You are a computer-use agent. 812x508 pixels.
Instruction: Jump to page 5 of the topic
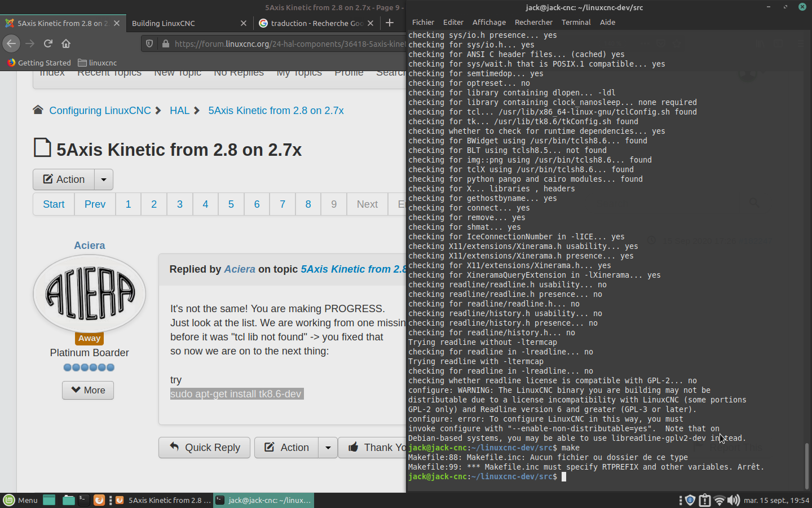coord(231,204)
